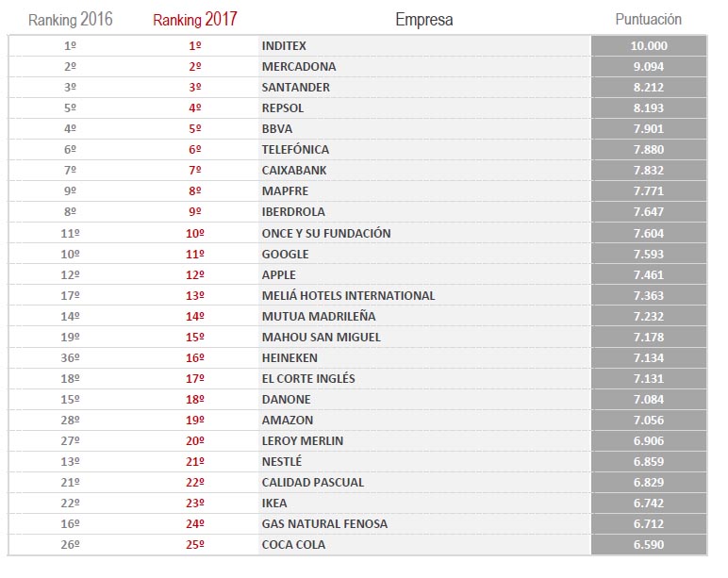This screenshot has height=578, width=728.
Task: Click the 10.000 score cell
Action: (648, 46)
